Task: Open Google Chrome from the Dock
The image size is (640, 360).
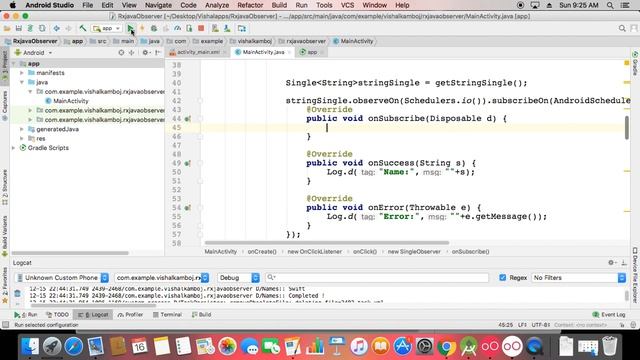Action: pyautogui.click(x=447, y=347)
